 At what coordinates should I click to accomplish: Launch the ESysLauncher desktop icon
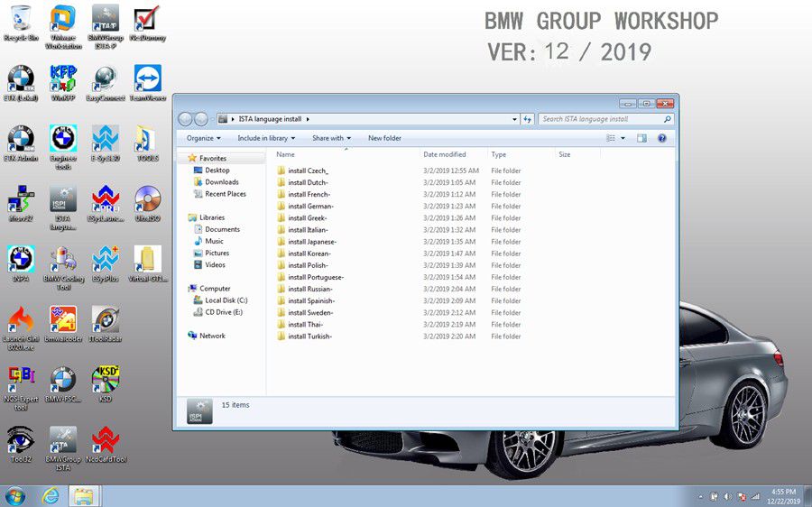(x=106, y=204)
